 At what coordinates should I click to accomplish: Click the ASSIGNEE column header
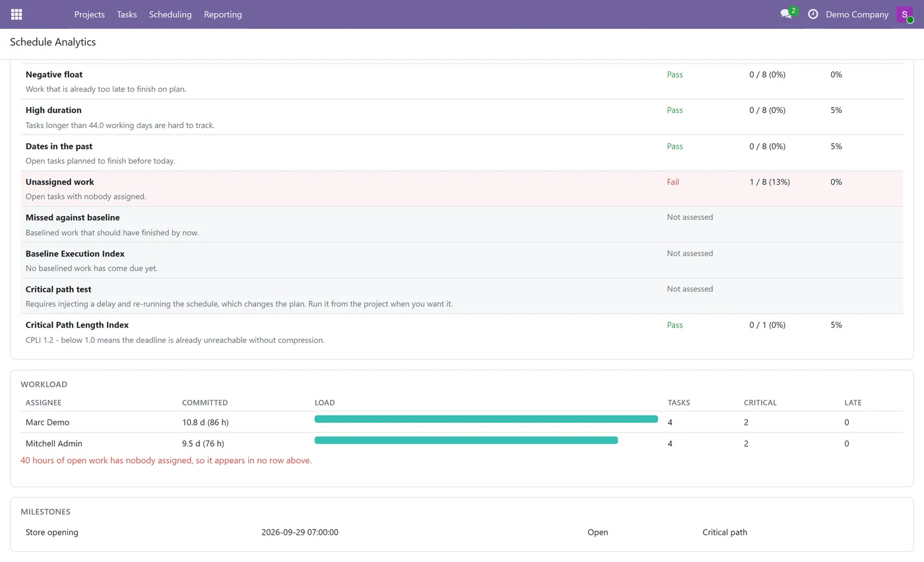44,403
